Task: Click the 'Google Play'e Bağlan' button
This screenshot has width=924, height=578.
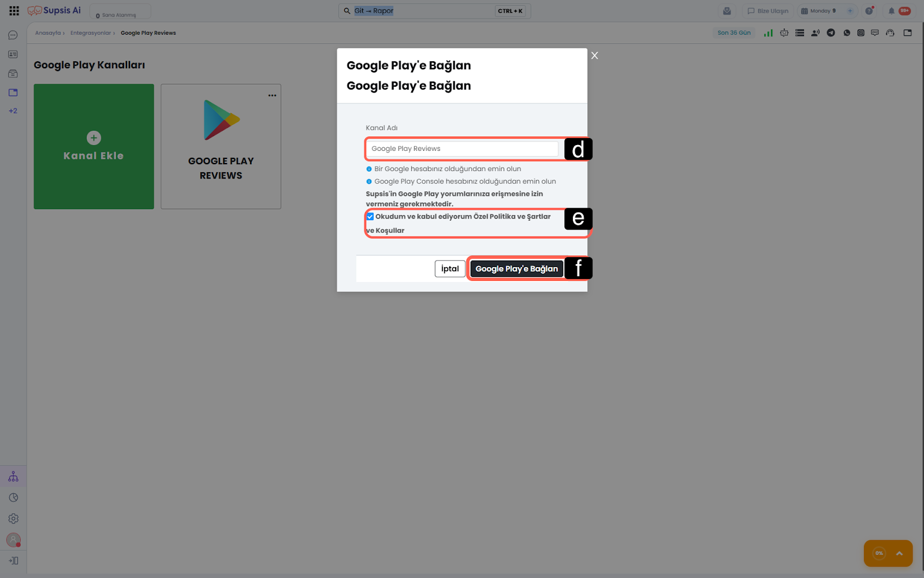Action: pyautogui.click(x=516, y=269)
